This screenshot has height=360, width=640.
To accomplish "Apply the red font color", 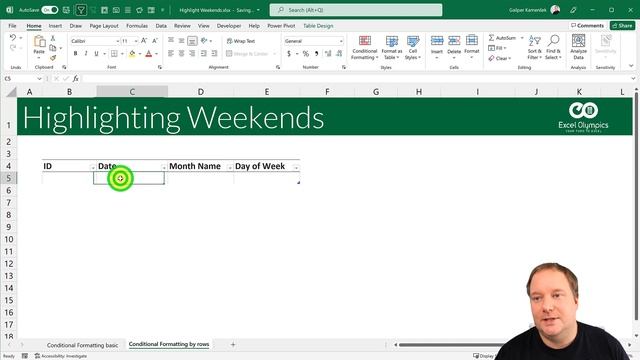I will 149,53.
